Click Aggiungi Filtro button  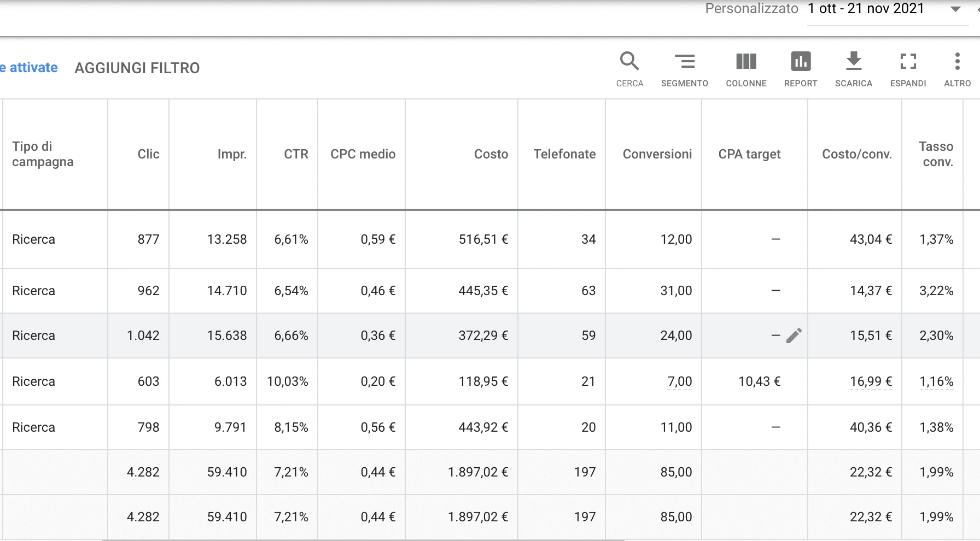coord(137,68)
